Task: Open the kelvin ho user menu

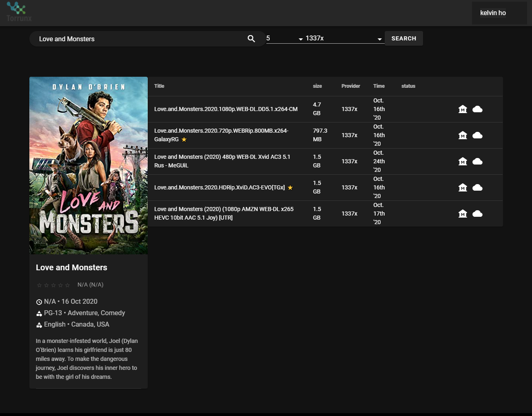Action: [x=499, y=13]
